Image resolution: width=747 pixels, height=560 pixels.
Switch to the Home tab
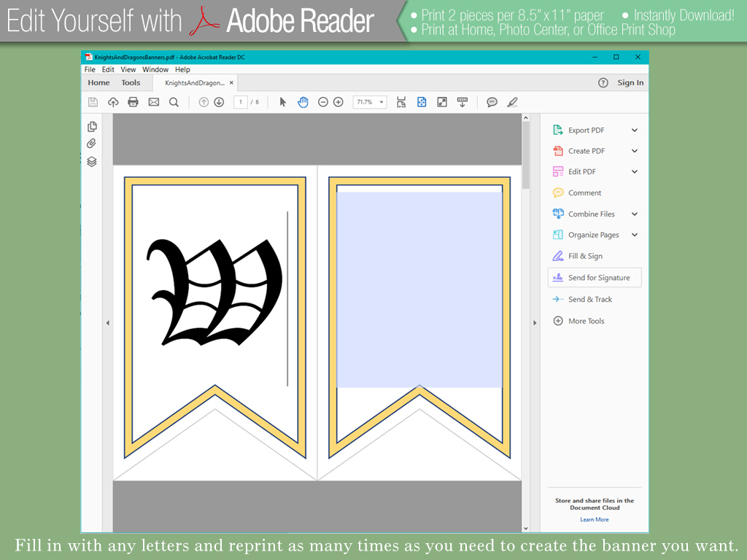[98, 83]
